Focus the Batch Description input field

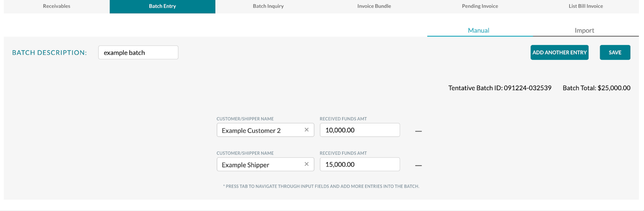(x=138, y=53)
